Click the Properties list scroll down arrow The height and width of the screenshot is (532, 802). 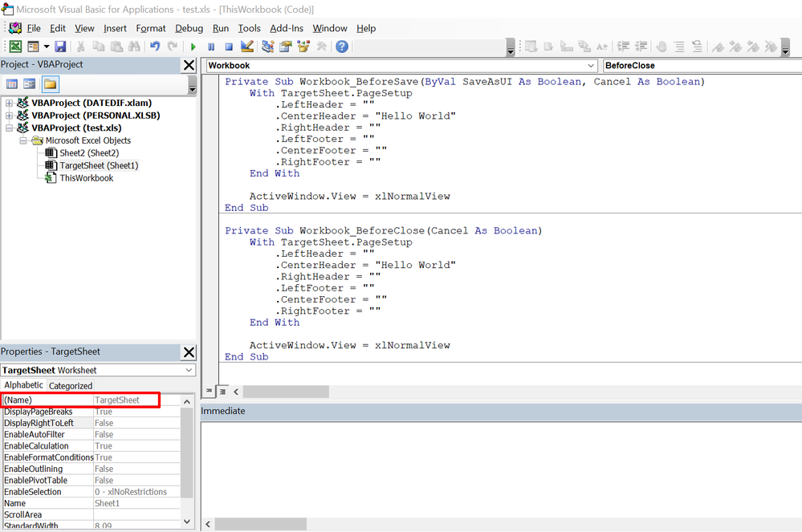(187, 522)
